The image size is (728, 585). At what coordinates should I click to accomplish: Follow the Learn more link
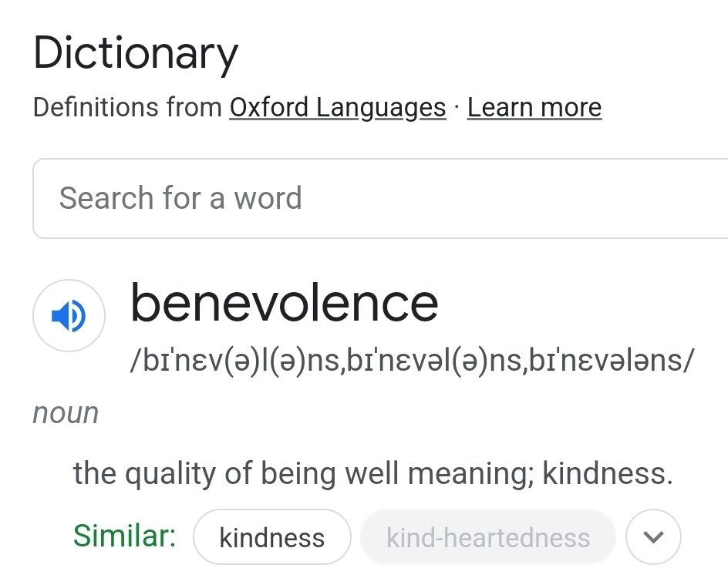534,108
